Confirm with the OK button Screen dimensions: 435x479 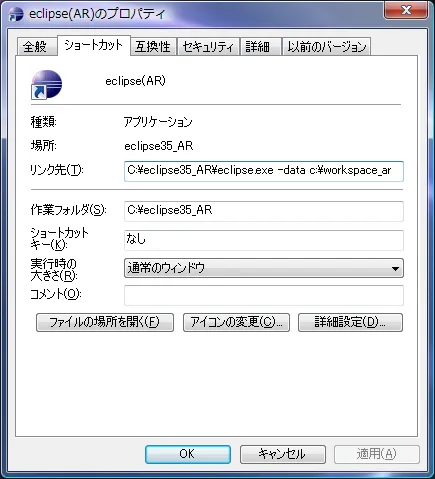(188, 454)
